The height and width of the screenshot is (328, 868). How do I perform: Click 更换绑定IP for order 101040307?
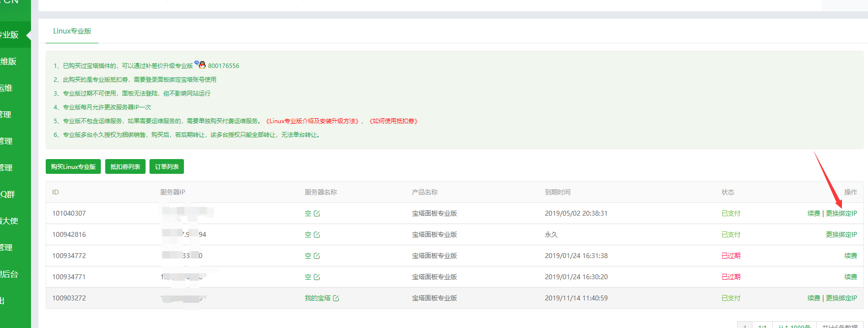841,214
